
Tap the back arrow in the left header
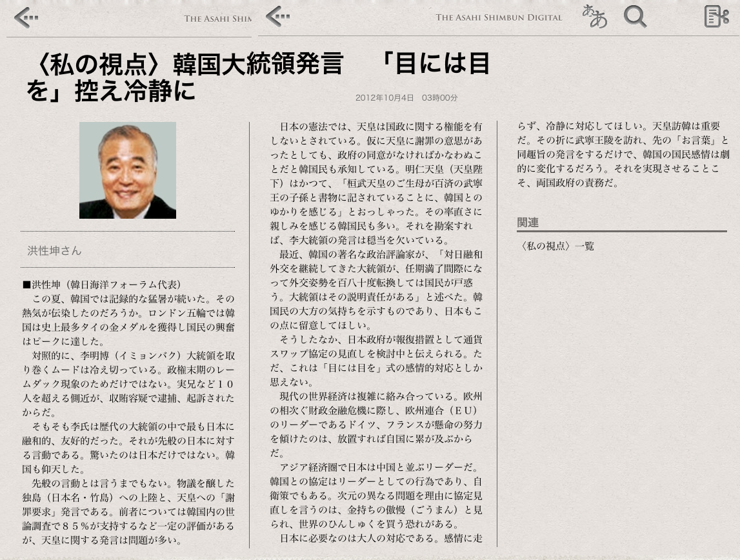click(x=26, y=18)
